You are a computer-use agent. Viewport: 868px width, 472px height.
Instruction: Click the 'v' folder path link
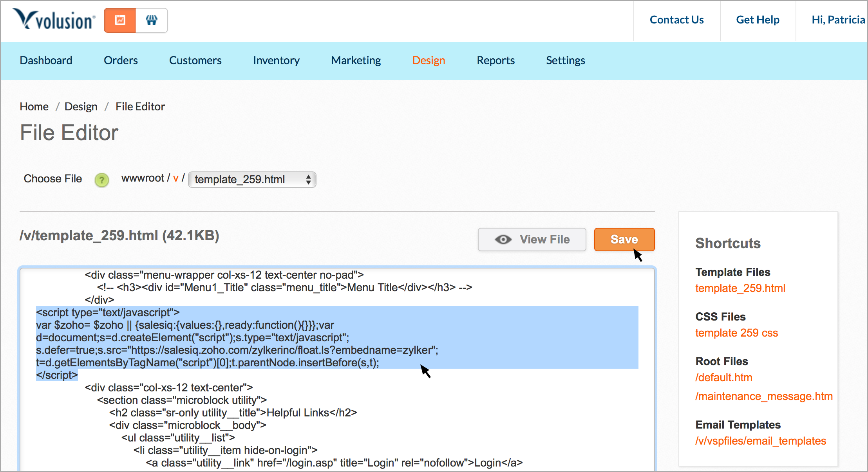pos(175,178)
